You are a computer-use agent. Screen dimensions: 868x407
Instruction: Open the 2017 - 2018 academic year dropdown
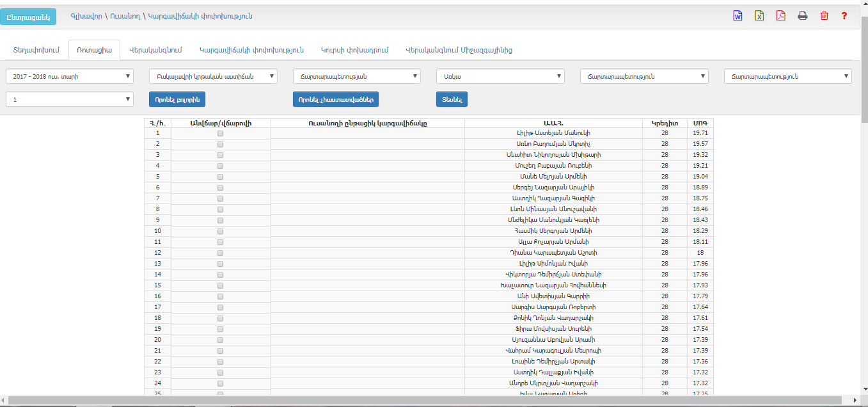point(69,77)
